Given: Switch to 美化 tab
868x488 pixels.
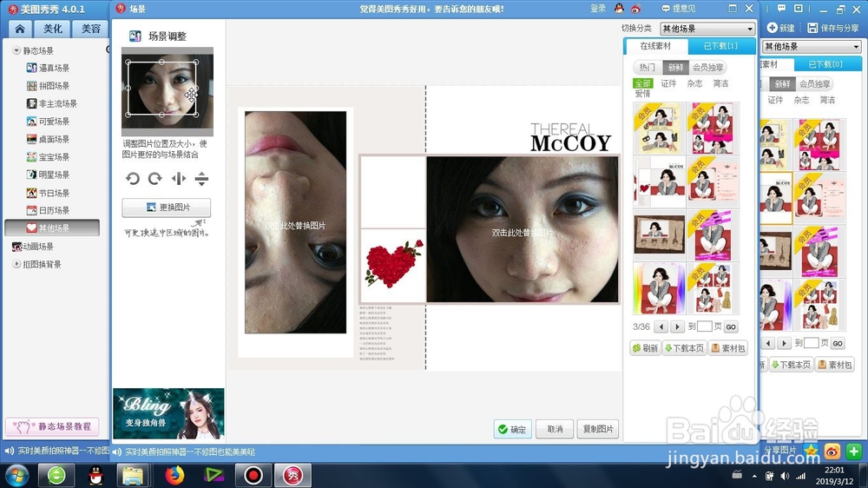Looking at the screenshot, I should click(53, 29).
